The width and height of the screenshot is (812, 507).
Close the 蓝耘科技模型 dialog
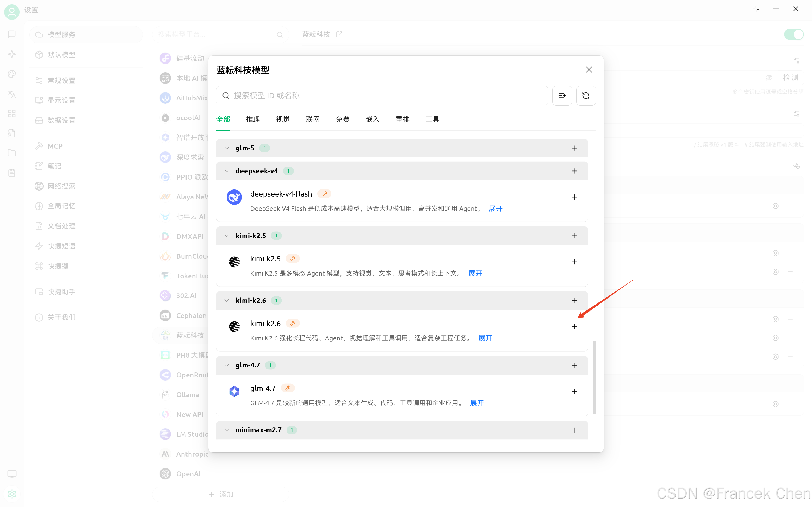pos(589,69)
